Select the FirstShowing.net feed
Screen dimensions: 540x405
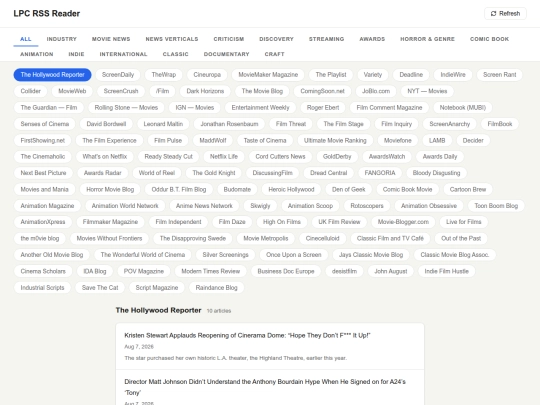pos(43,141)
